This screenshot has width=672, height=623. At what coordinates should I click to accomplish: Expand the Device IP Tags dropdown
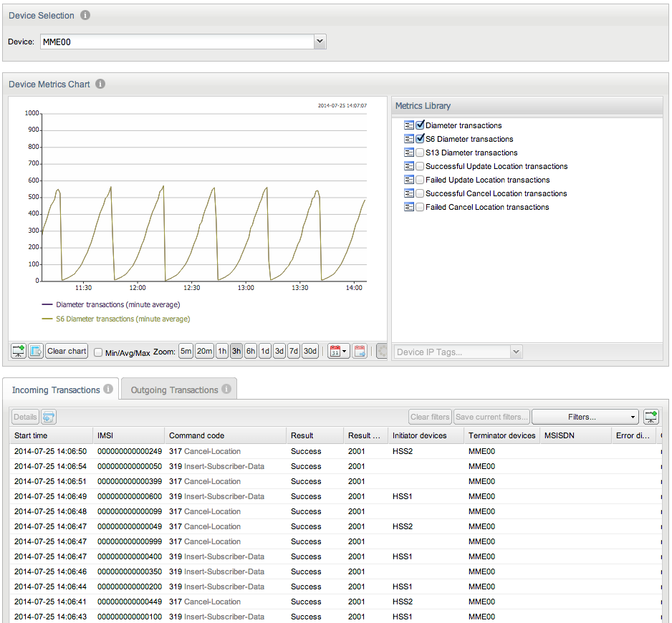tap(516, 352)
